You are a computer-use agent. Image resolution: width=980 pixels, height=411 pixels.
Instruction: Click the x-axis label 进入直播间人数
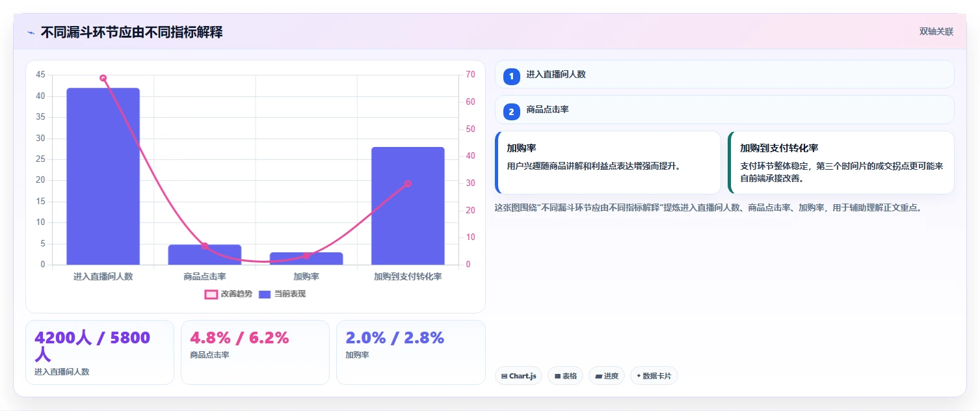click(x=103, y=276)
